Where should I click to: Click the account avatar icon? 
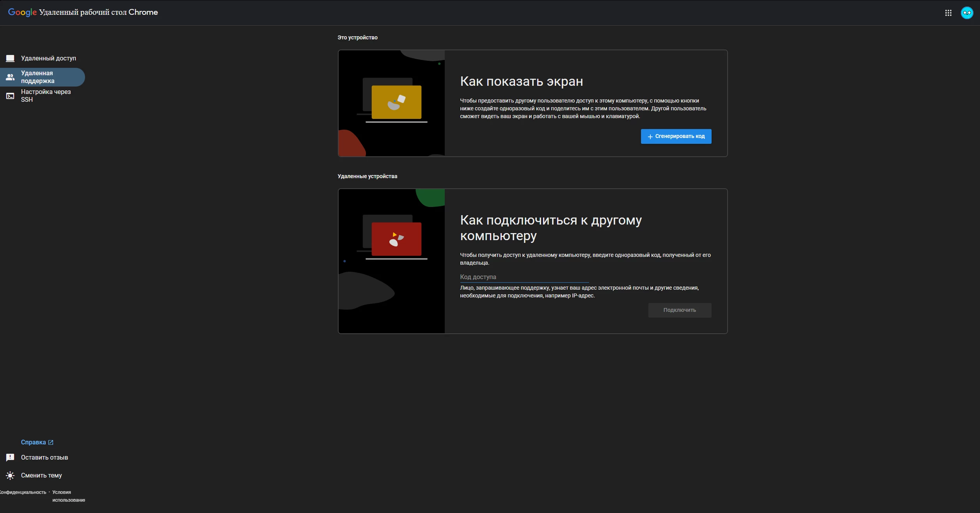(x=967, y=13)
